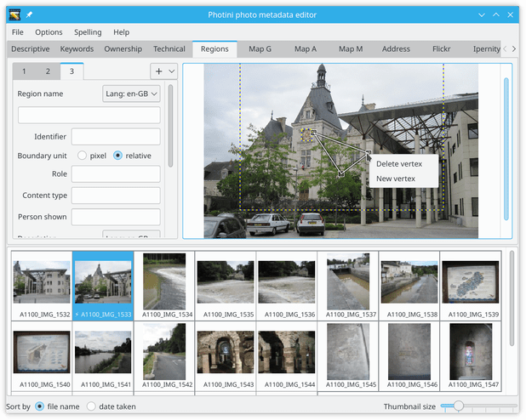Switch to the Technical tab

pos(169,49)
